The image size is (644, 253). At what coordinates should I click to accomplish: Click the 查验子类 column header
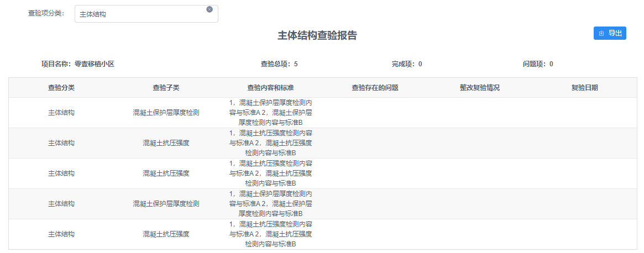(166, 88)
